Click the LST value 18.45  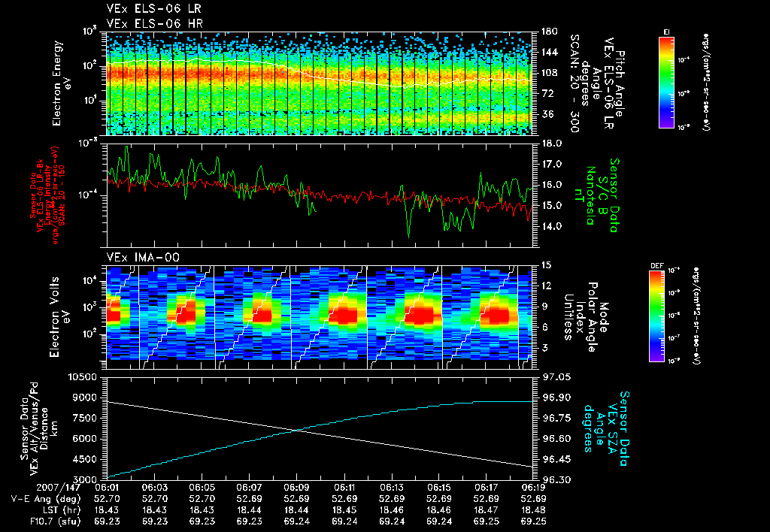pyautogui.click(x=344, y=510)
